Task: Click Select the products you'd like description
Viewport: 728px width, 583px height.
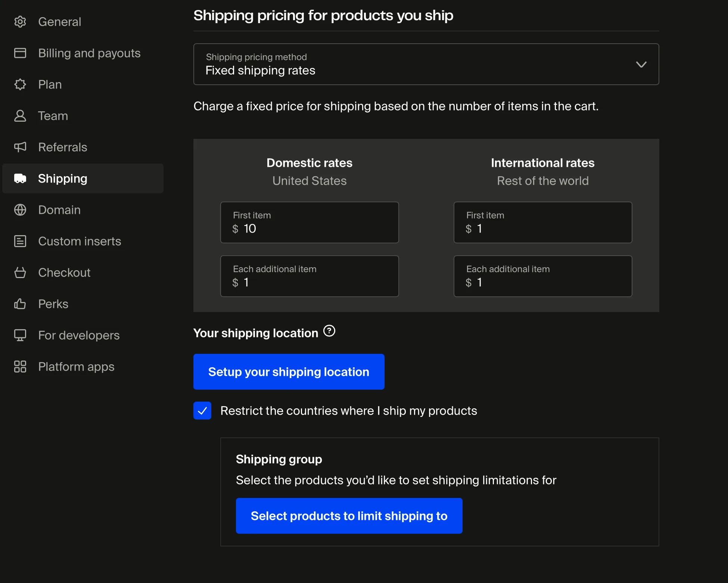Action: pyautogui.click(x=396, y=480)
